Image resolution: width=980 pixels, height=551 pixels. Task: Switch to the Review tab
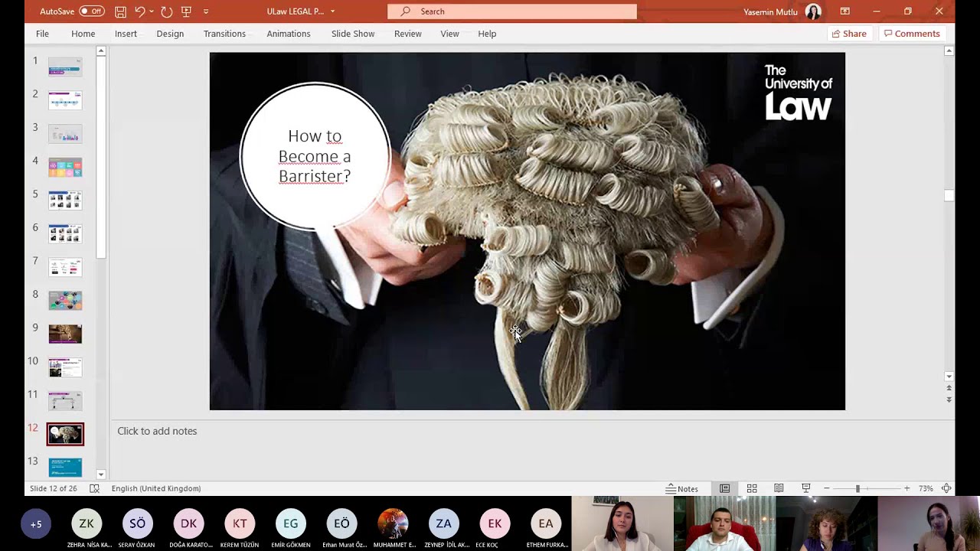point(407,34)
